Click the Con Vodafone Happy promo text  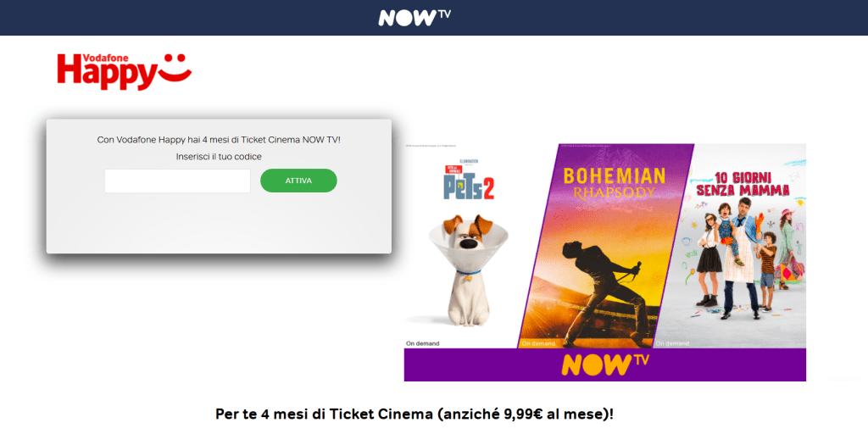point(219,140)
